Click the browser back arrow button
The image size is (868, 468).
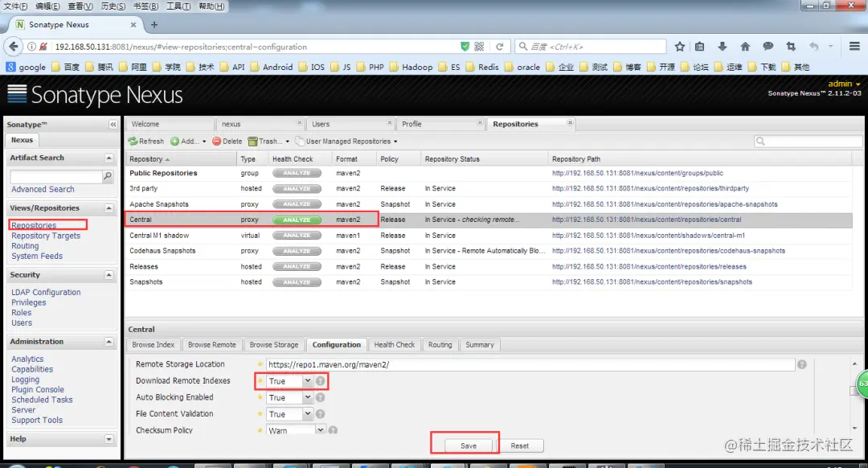click(x=14, y=47)
